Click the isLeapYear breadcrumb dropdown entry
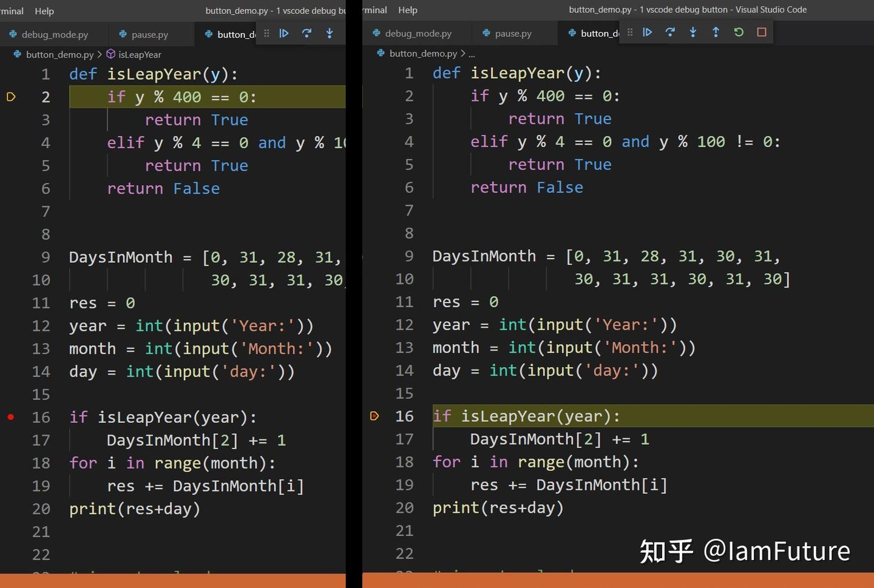Screen dimensions: 874x588 coord(140,54)
